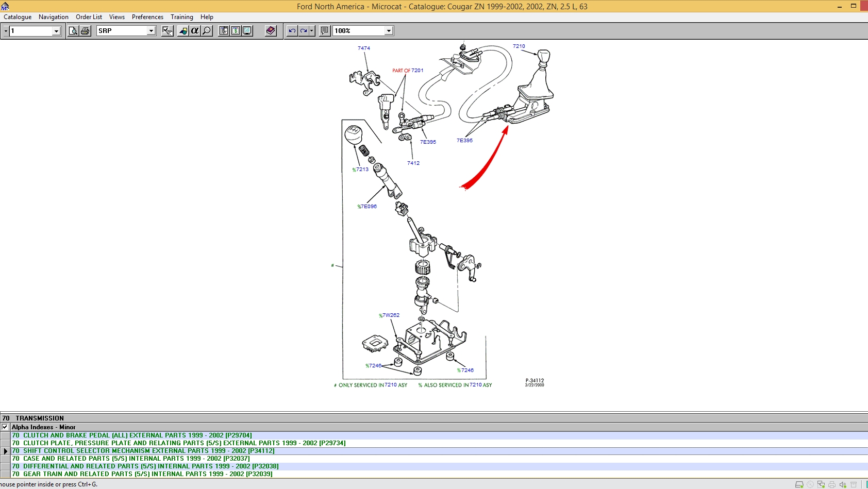Click the monitor display view icon
The height and width of the screenshot is (489, 868).
pos(247,31)
